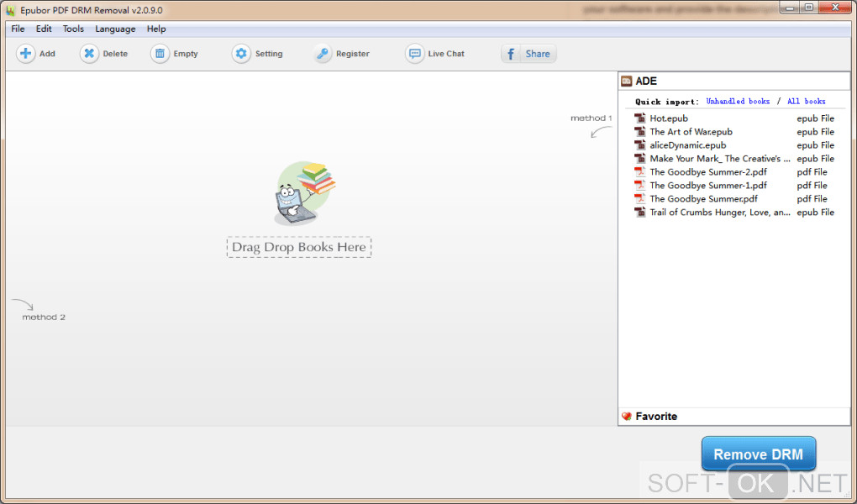Select Hot.epub file name

click(x=669, y=118)
